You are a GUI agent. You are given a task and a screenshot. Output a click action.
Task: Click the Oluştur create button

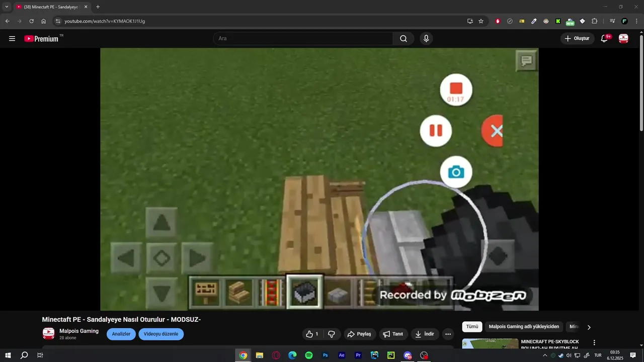pos(578,38)
